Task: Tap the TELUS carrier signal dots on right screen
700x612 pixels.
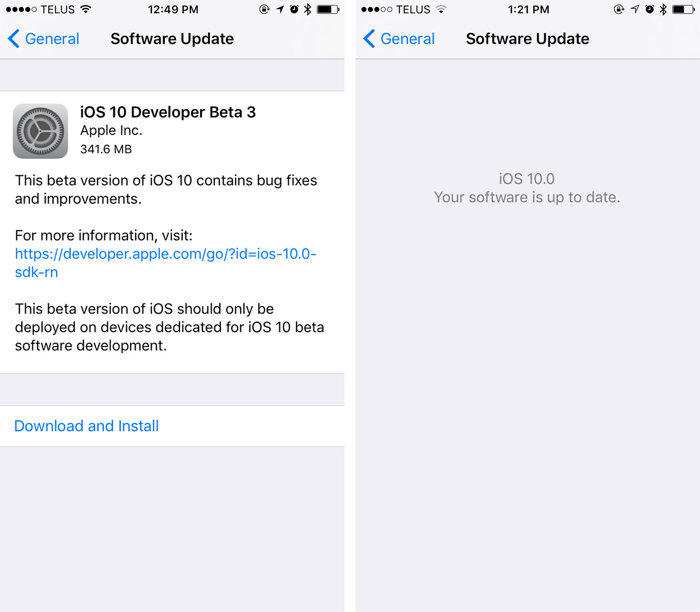Action: (x=377, y=9)
